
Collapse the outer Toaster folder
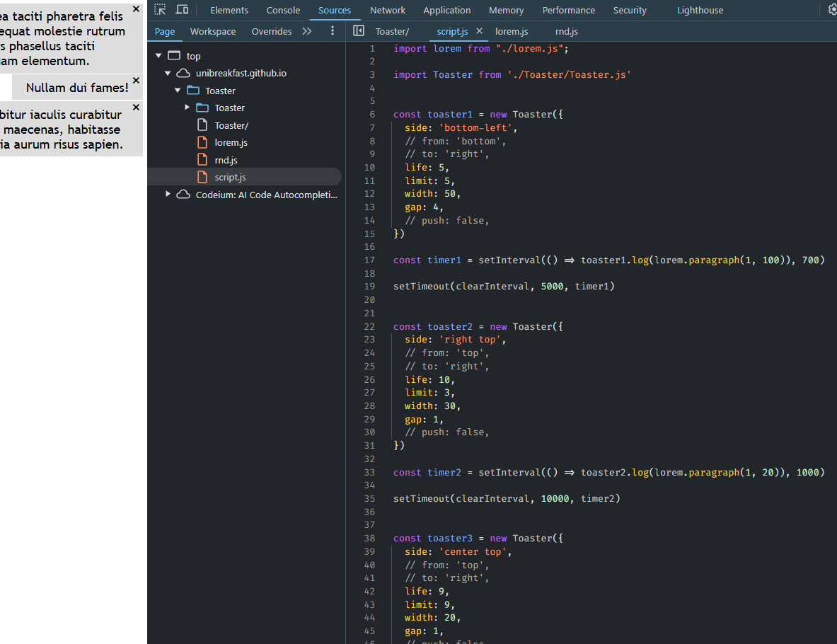coord(177,91)
